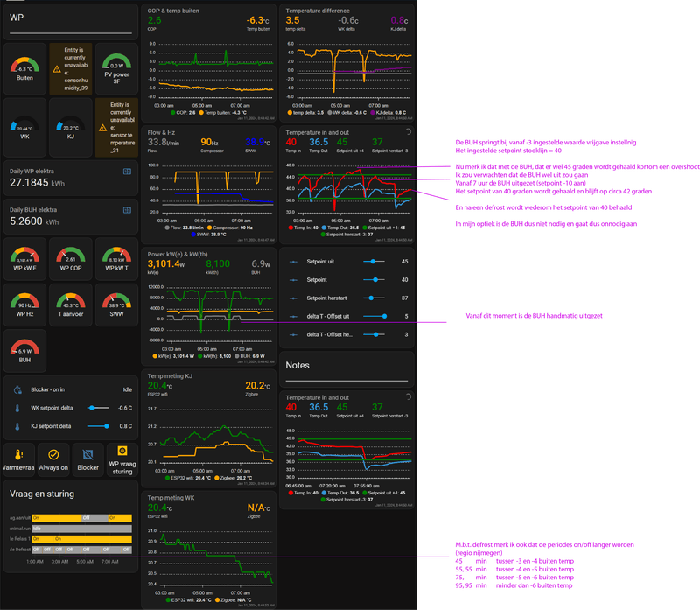Click the Vraag en sturing panel header
700x610 pixels.
(41, 494)
